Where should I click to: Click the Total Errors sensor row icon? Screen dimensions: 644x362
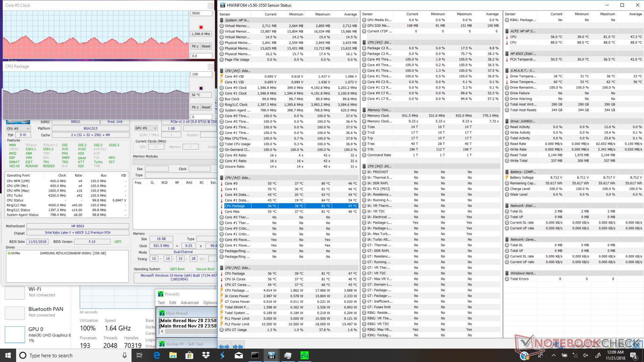[507, 279]
